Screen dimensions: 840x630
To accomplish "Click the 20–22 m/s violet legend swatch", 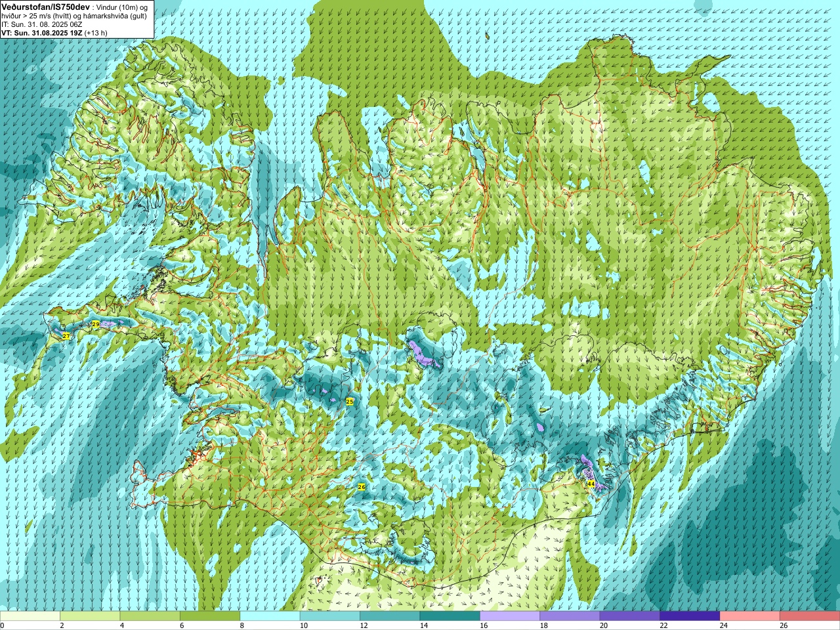I will click(x=630, y=616).
